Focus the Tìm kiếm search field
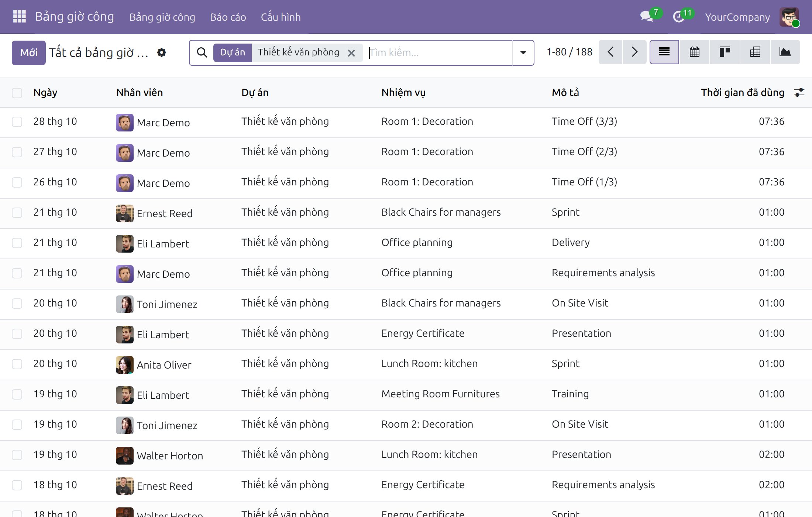 [x=440, y=52]
